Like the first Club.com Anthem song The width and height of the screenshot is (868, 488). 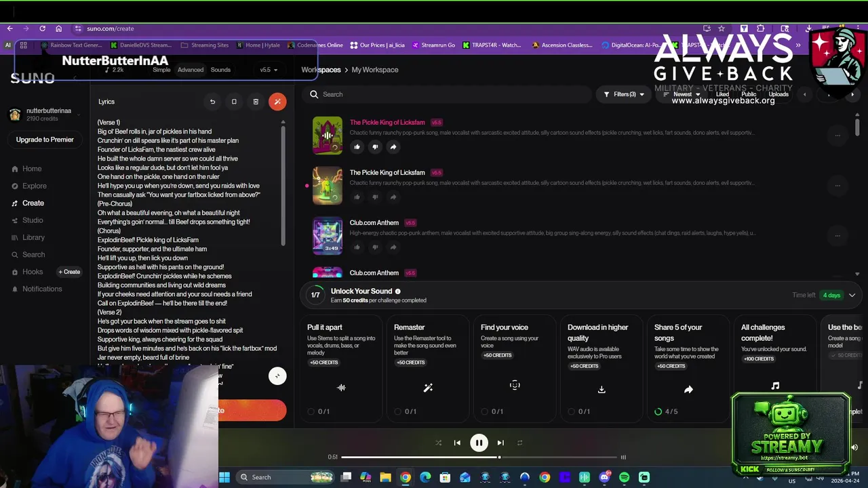[x=357, y=247]
